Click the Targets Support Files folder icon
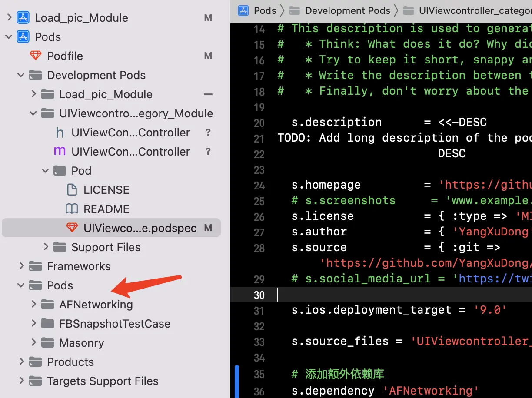This screenshot has width=532, height=398. (x=35, y=381)
